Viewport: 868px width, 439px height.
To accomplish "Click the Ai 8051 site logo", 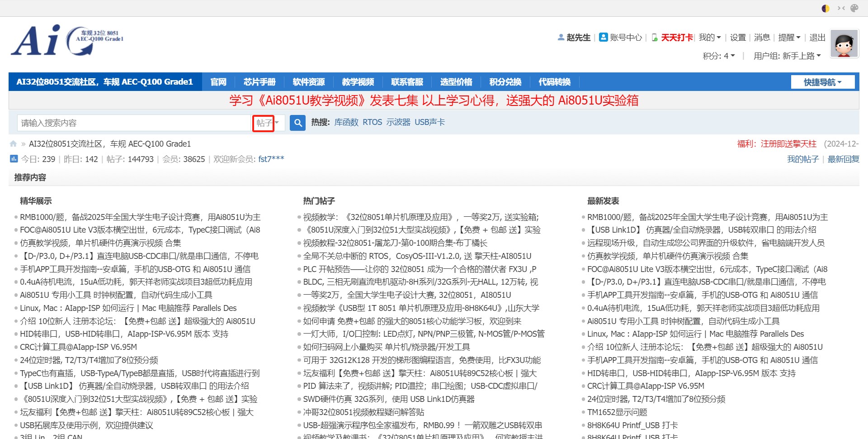I will pyautogui.click(x=67, y=40).
